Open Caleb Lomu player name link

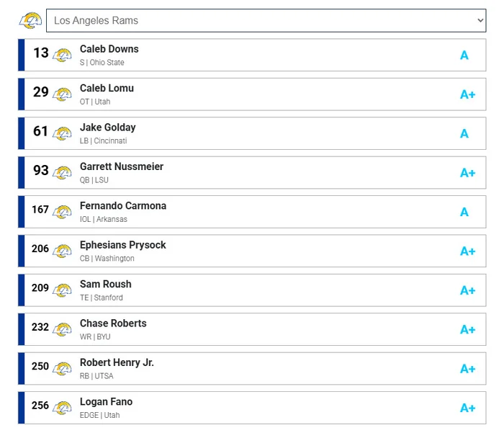107,88
